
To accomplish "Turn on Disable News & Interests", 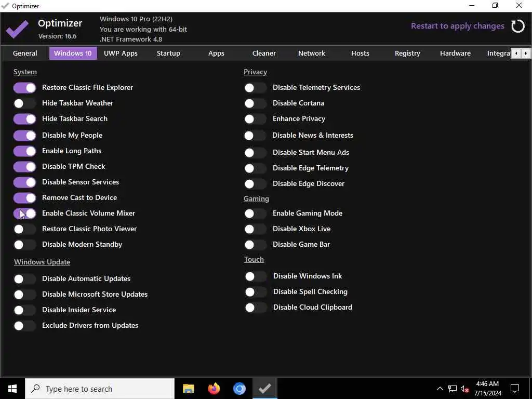I will pyautogui.click(x=255, y=136).
